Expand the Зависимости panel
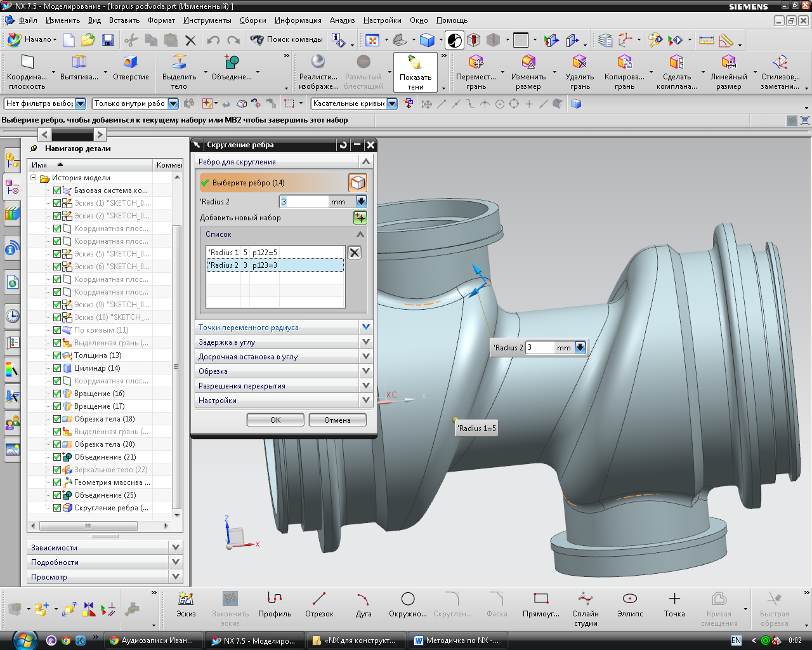 (176, 547)
